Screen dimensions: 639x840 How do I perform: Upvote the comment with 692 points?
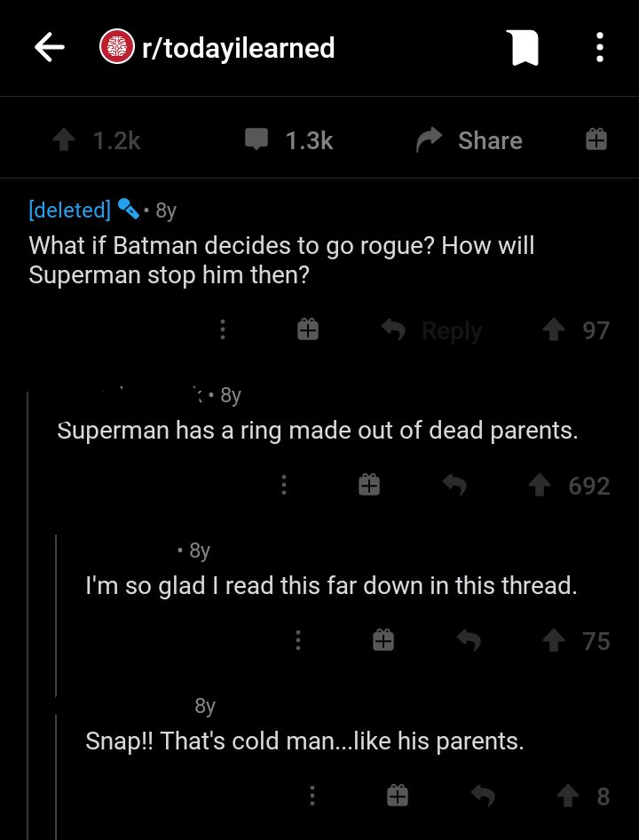pyautogui.click(x=538, y=485)
